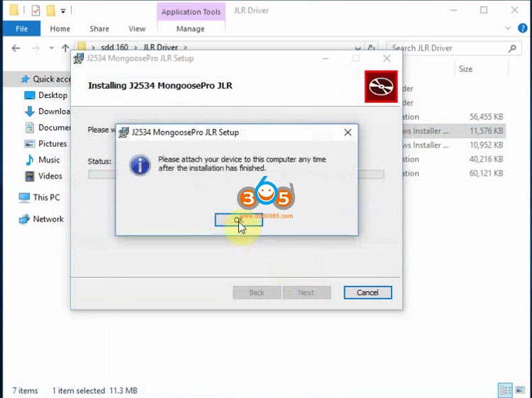
Task: Cancel the MongoosePro JLR installation
Action: click(367, 292)
